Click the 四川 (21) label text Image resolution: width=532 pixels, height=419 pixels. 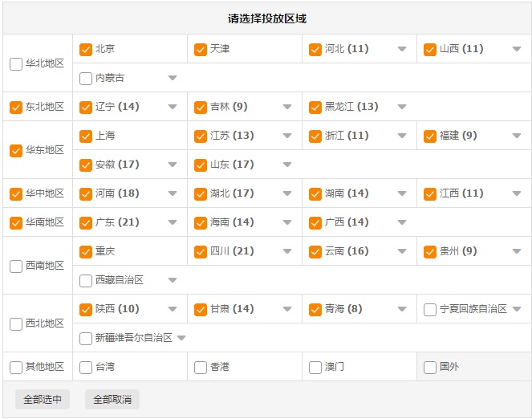tap(231, 251)
